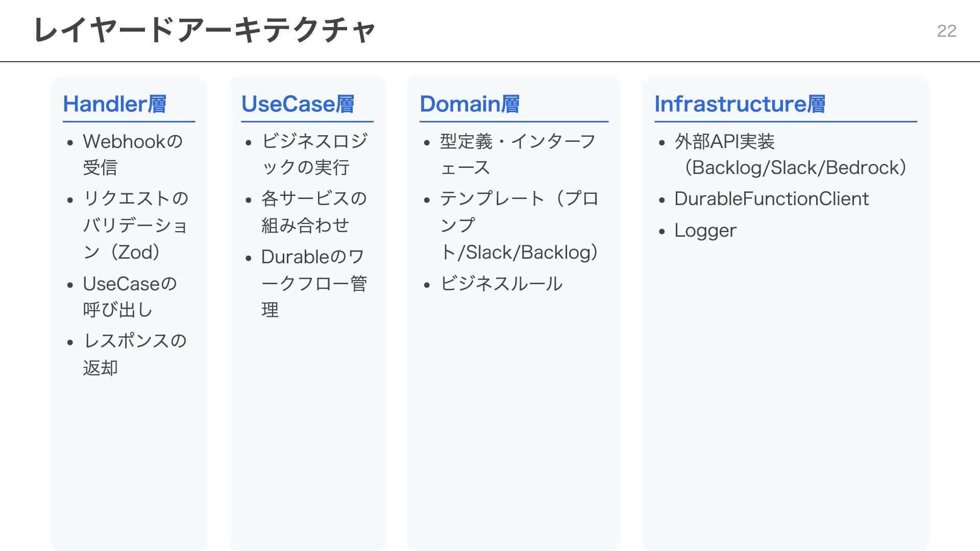Click the ビジネスルール bullet item
Screen dimensions: 980x551
(501, 284)
